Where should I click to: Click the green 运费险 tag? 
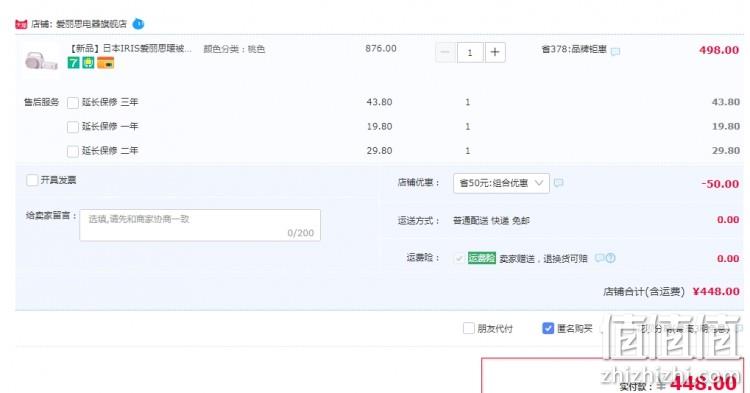(x=482, y=258)
